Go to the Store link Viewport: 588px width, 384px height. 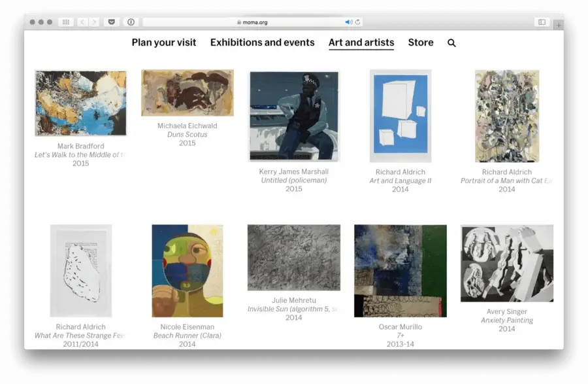point(421,43)
